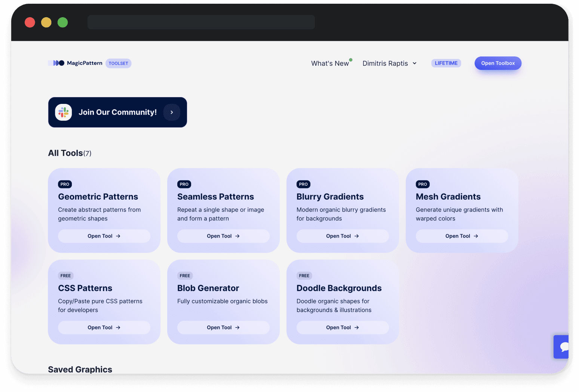Click the green dot beside What's New
Viewport: 579px width, 392px height.
pos(351,60)
